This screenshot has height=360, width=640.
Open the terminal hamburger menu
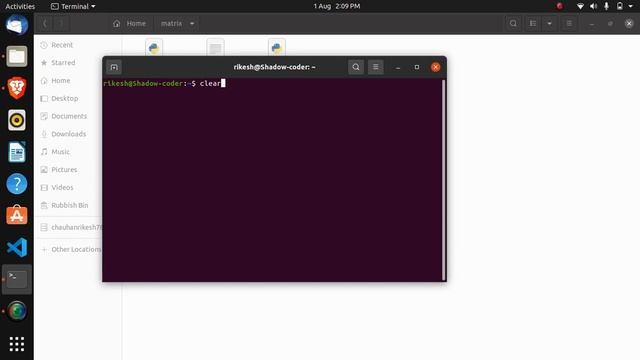pyautogui.click(x=376, y=67)
